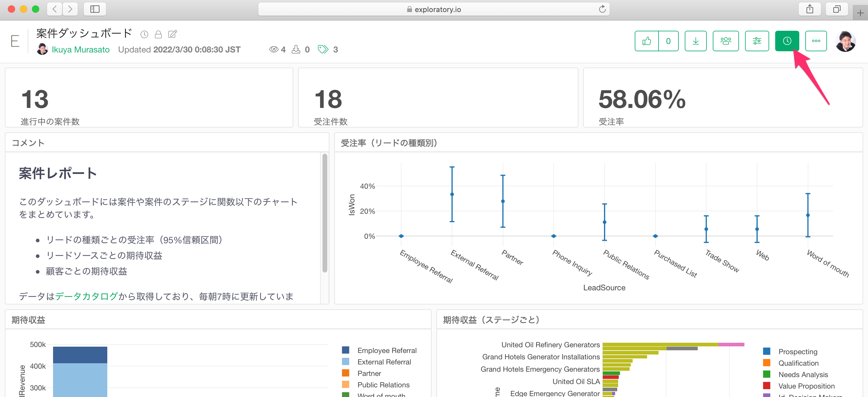Viewport: 868px width, 397px height.
Task: Open the parameter sliders settings button
Action: pyautogui.click(x=757, y=41)
